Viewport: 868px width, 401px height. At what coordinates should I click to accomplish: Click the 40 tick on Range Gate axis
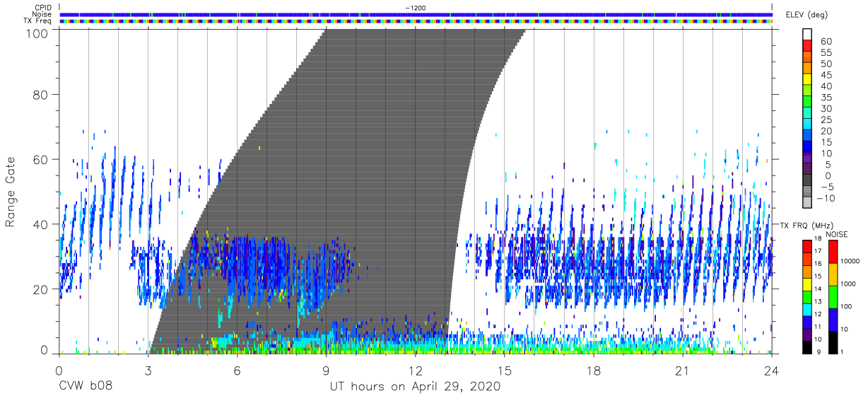(x=42, y=224)
